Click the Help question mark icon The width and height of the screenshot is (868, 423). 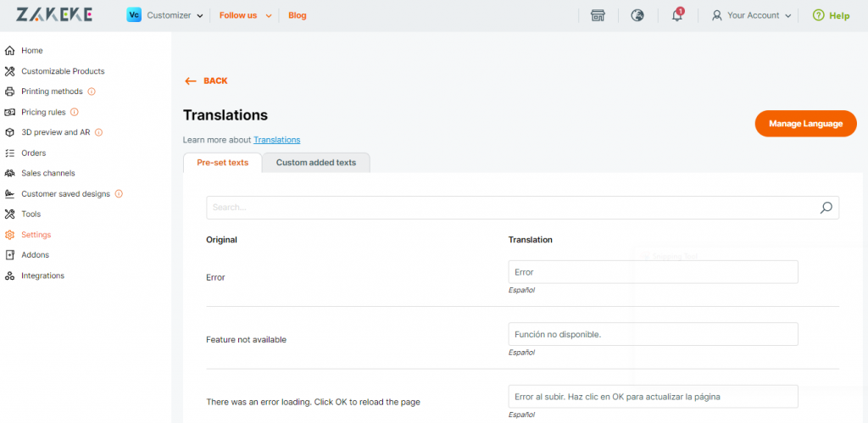click(x=818, y=15)
